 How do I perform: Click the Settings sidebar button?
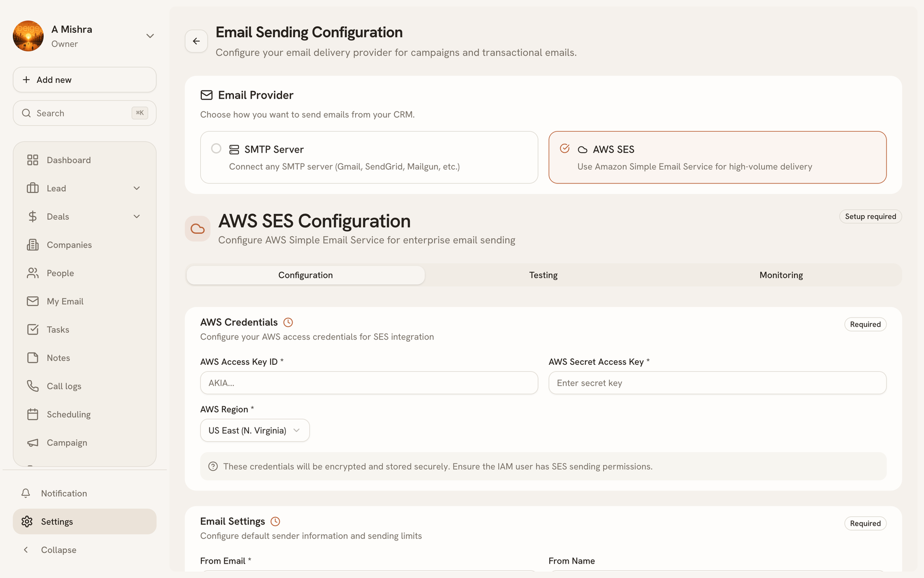click(85, 521)
